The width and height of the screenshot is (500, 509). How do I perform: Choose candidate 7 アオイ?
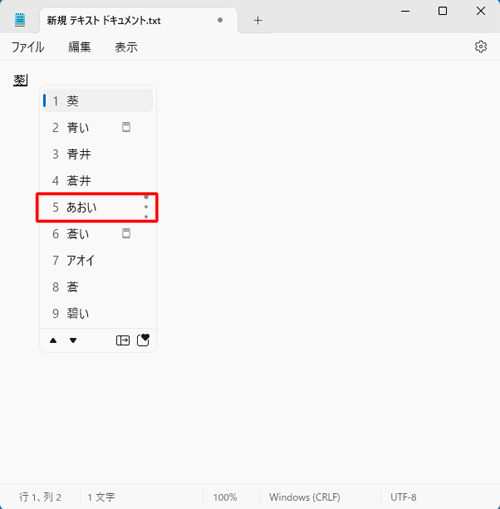[x=98, y=260]
